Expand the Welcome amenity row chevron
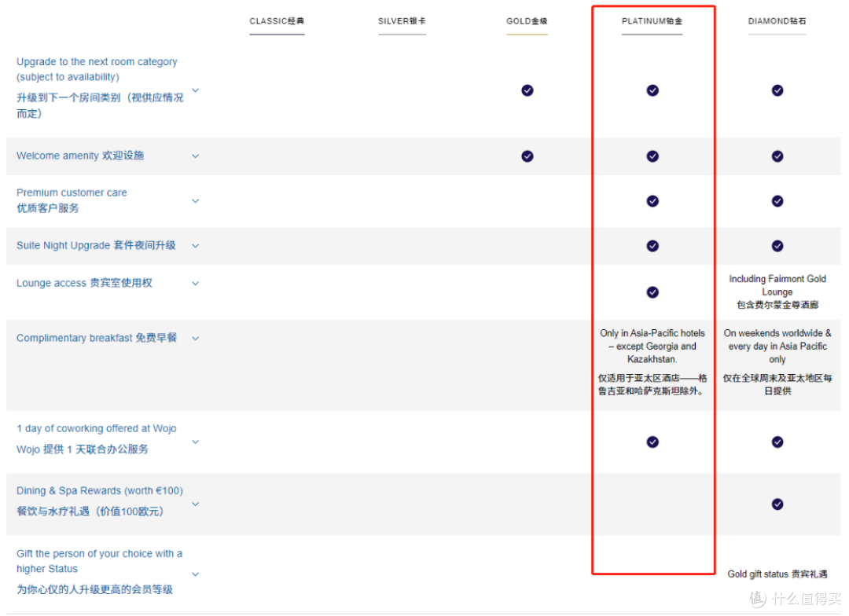The width and height of the screenshot is (849, 616). tap(196, 156)
